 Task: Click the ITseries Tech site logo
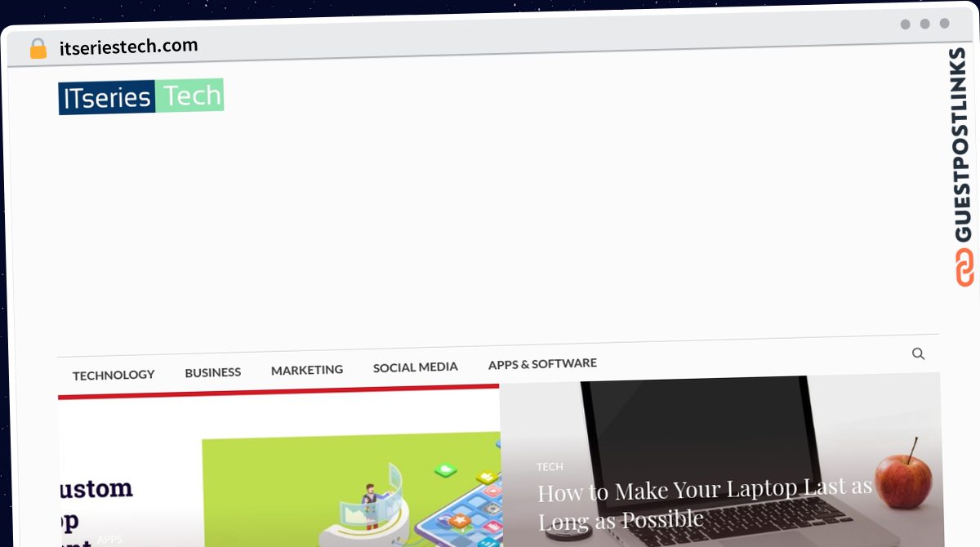point(141,96)
